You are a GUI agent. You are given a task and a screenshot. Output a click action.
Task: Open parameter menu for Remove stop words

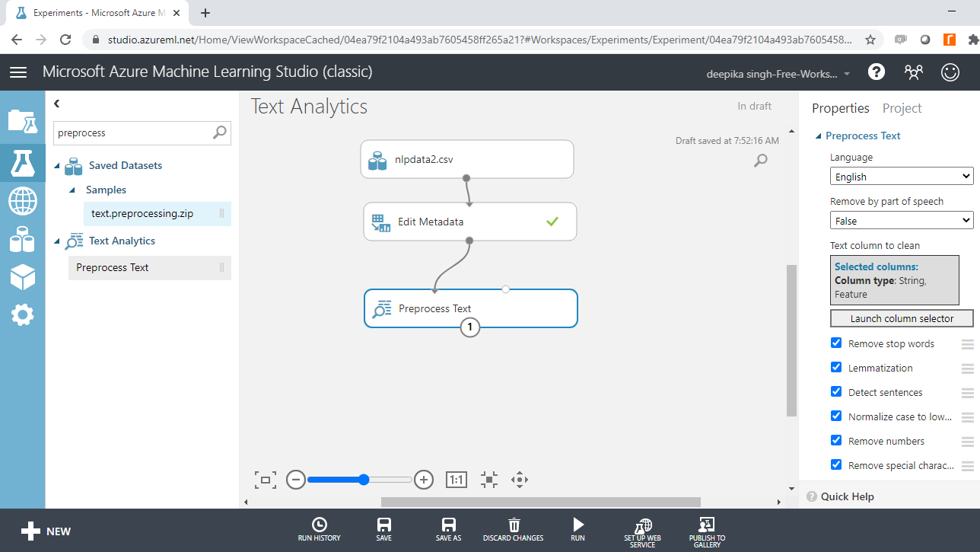tap(967, 344)
